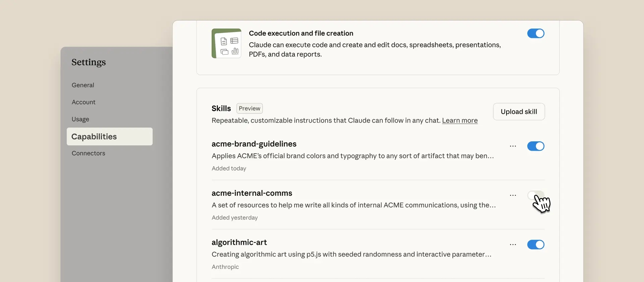Click the Preview badge beside Skills

pos(250,108)
